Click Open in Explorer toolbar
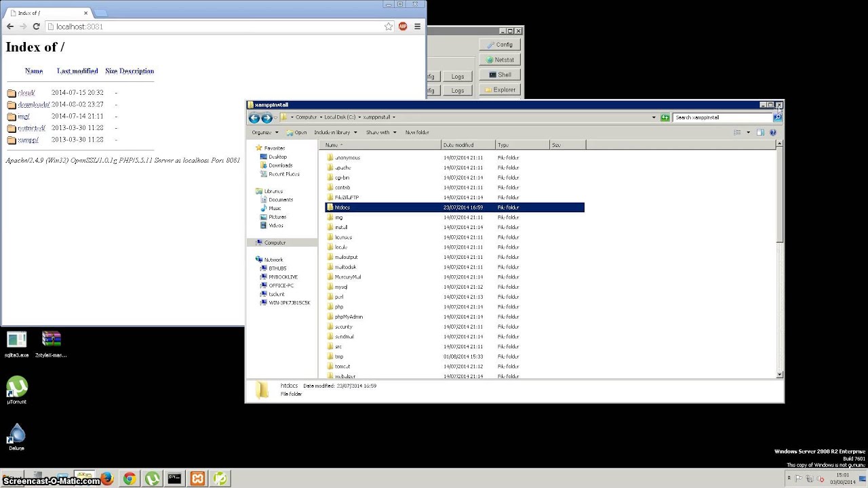Viewport: 868px width, 488px height. [x=297, y=132]
